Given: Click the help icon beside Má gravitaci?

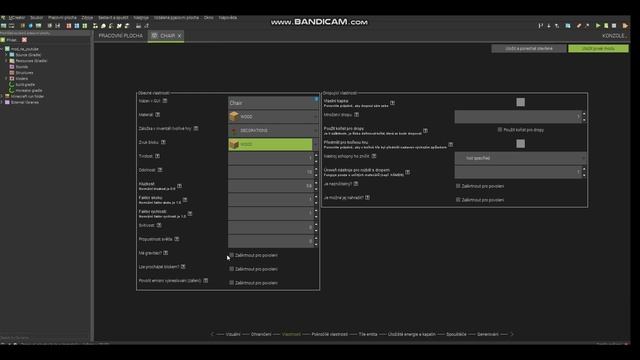Looking at the screenshot, I should pos(166,253).
